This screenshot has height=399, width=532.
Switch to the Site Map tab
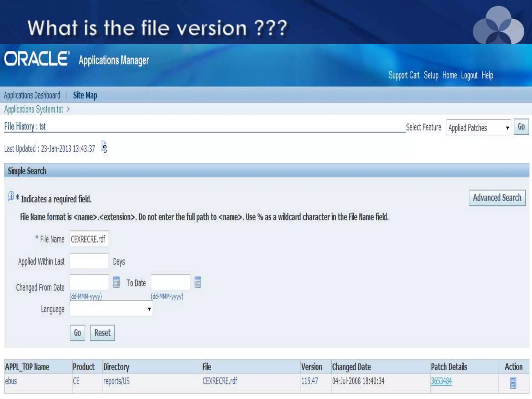85,95
